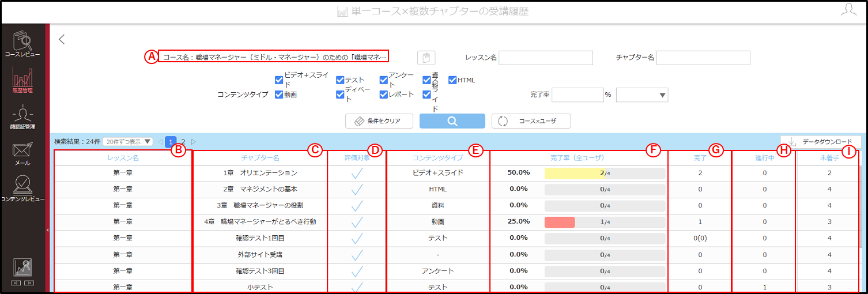Toggle the レポート content type checkbox

tap(383, 94)
